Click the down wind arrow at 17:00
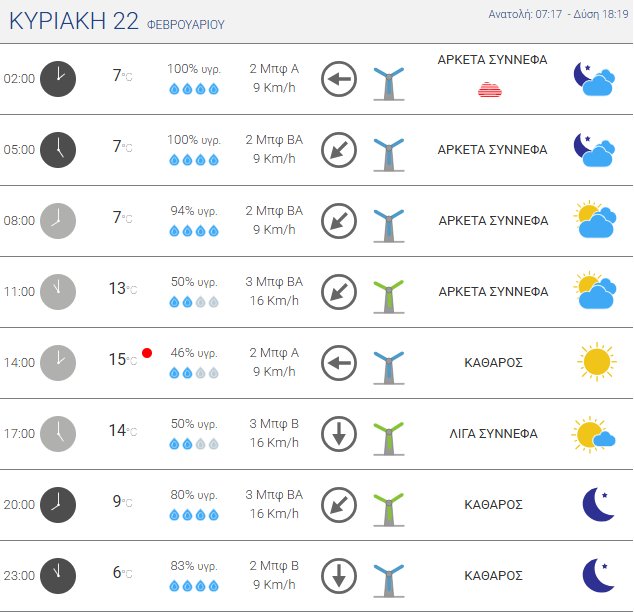This screenshot has height=612, width=634. click(339, 434)
